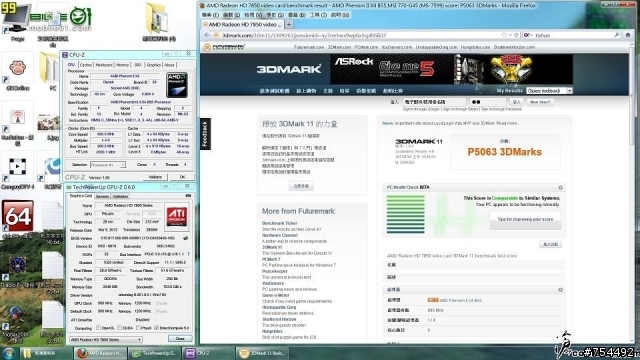The width and height of the screenshot is (640, 360).
Task: Open the Processor selection dropdown in CPU-Z
Action: coord(108,165)
